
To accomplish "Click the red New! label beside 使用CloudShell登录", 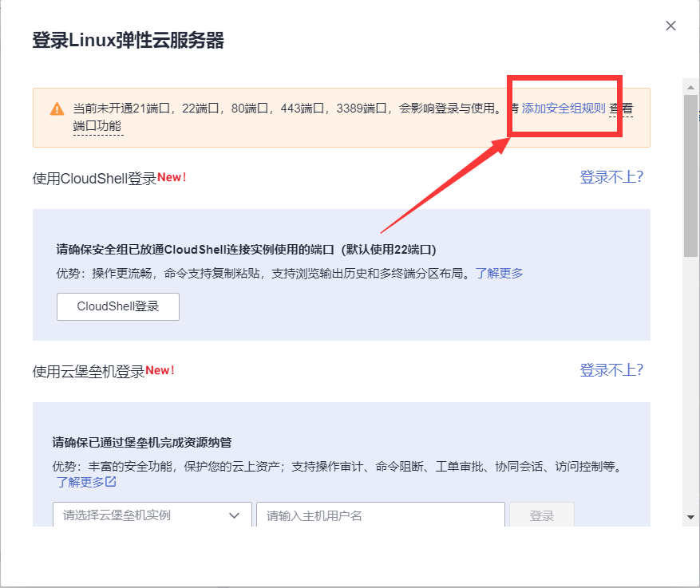I will click(172, 177).
